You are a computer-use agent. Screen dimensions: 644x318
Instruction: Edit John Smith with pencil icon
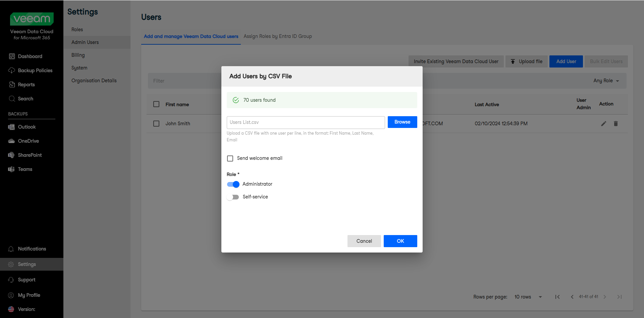tap(604, 124)
